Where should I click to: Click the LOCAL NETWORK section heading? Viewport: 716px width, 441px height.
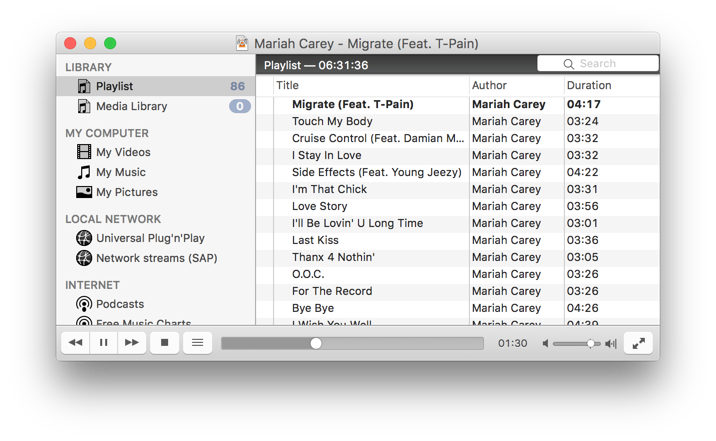pyautogui.click(x=113, y=219)
